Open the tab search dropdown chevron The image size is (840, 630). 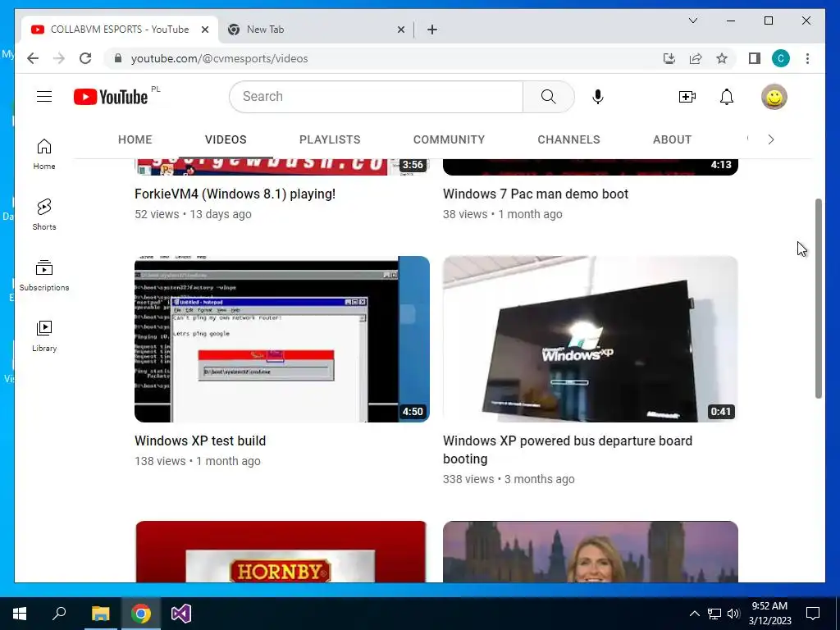pyautogui.click(x=692, y=21)
